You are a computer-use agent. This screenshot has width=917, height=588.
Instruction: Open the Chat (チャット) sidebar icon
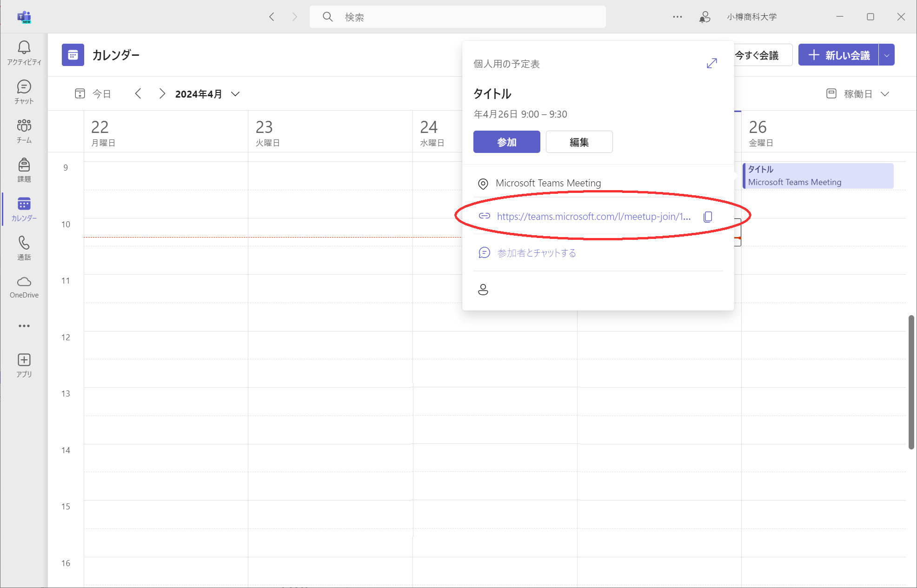pos(24,92)
